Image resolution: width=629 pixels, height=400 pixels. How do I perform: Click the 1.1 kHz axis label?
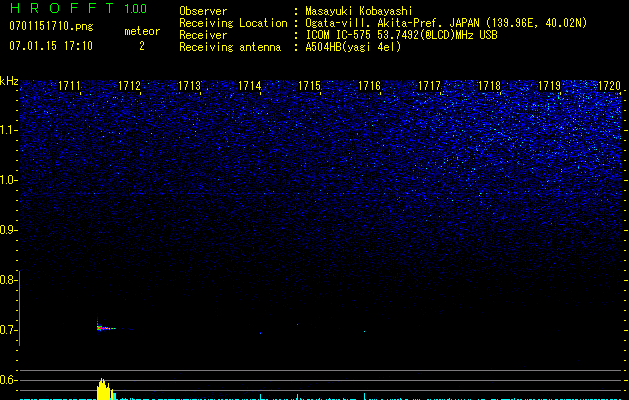click(x=9, y=130)
